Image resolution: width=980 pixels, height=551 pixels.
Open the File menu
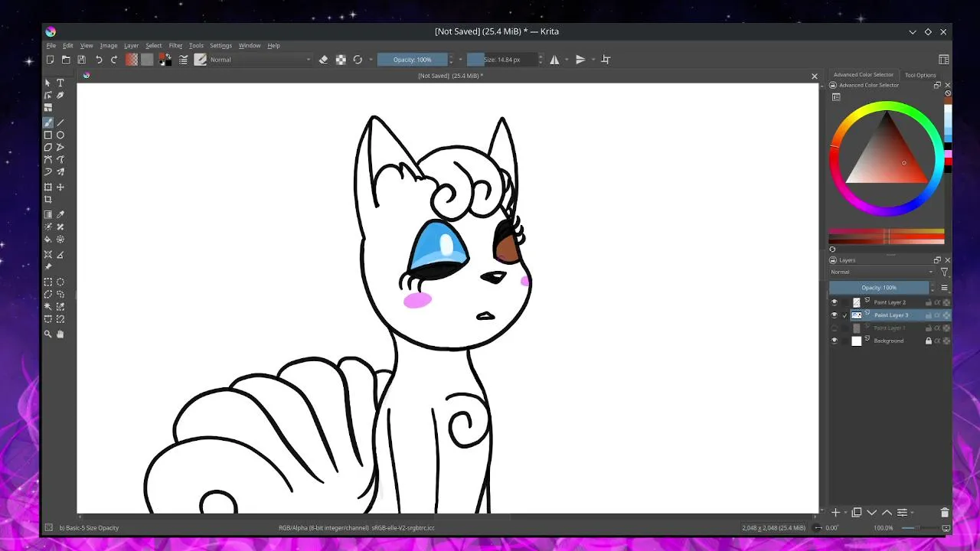[x=51, y=46]
